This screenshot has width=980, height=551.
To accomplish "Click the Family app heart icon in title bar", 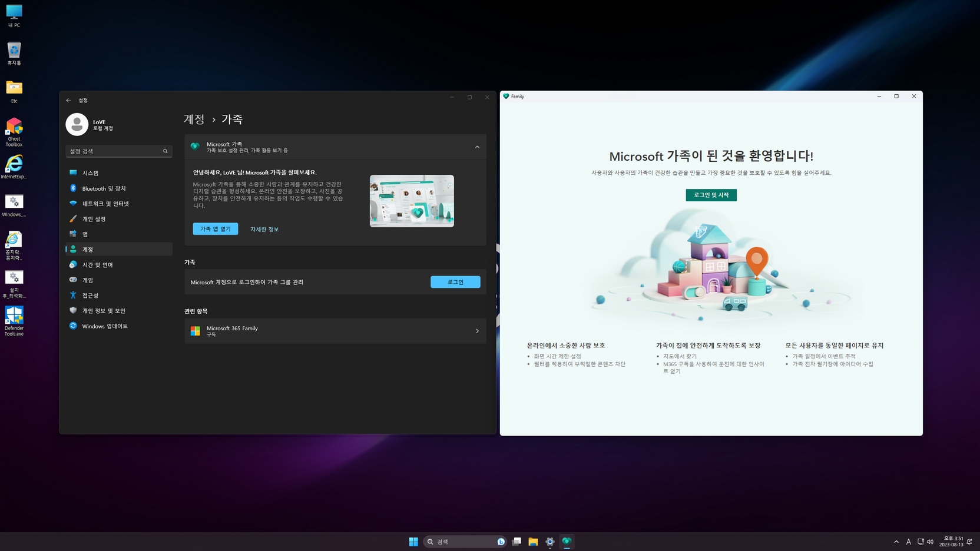I will click(x=506, y=97).
